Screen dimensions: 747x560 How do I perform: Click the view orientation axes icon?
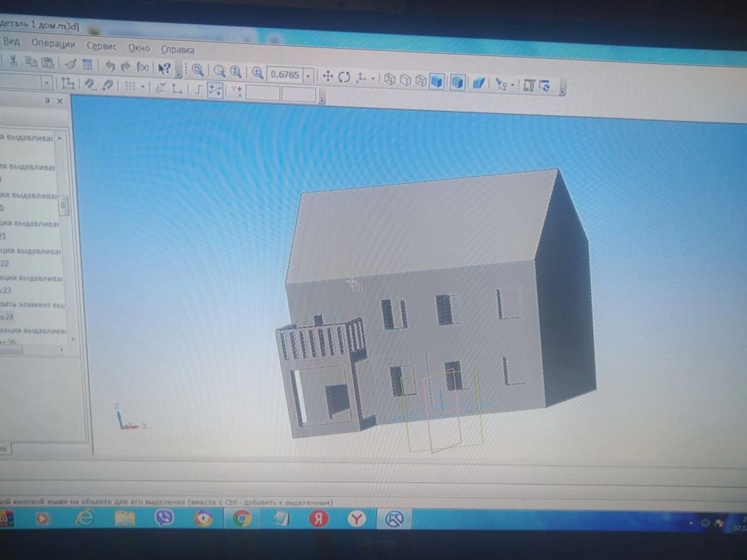[361, 77]
